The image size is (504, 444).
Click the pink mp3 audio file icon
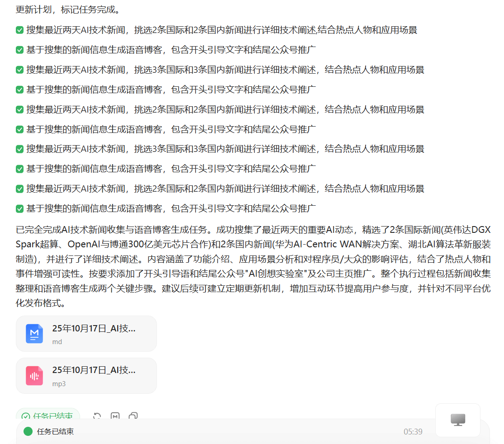(x=34, y=376)
